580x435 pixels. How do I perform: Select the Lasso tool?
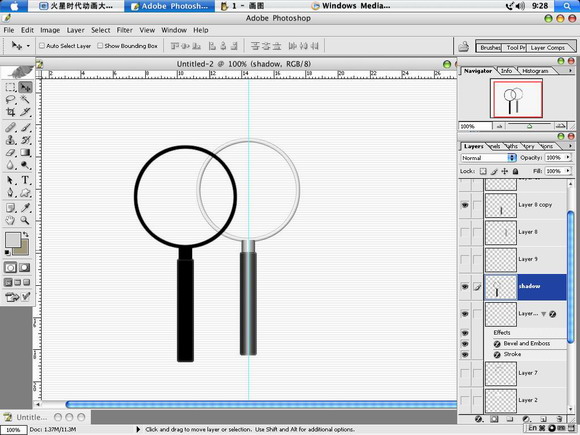click(x=10, y=99)
